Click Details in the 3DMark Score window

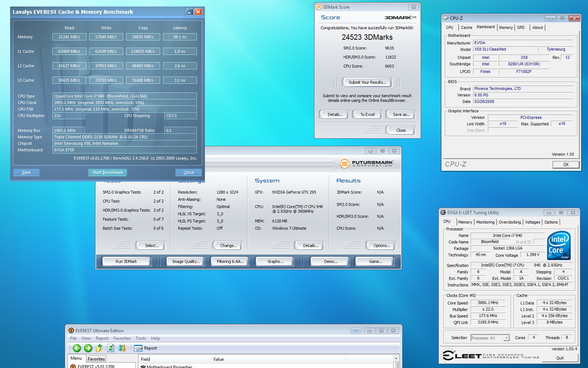(335, 114)
